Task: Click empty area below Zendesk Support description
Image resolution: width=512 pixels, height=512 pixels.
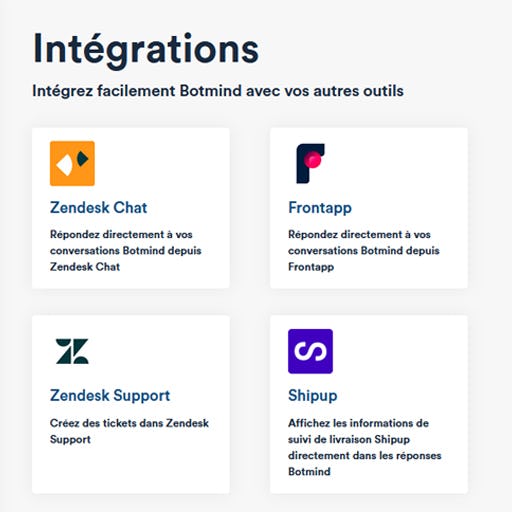Action: click(131, 470)
